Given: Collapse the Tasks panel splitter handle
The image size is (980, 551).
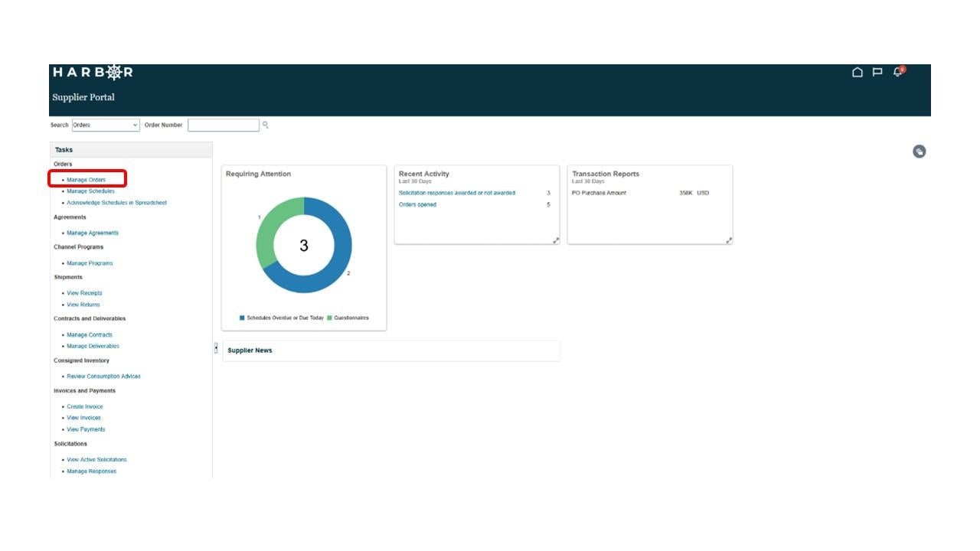Looking at the screenshot, I should [x=216, y=348].
